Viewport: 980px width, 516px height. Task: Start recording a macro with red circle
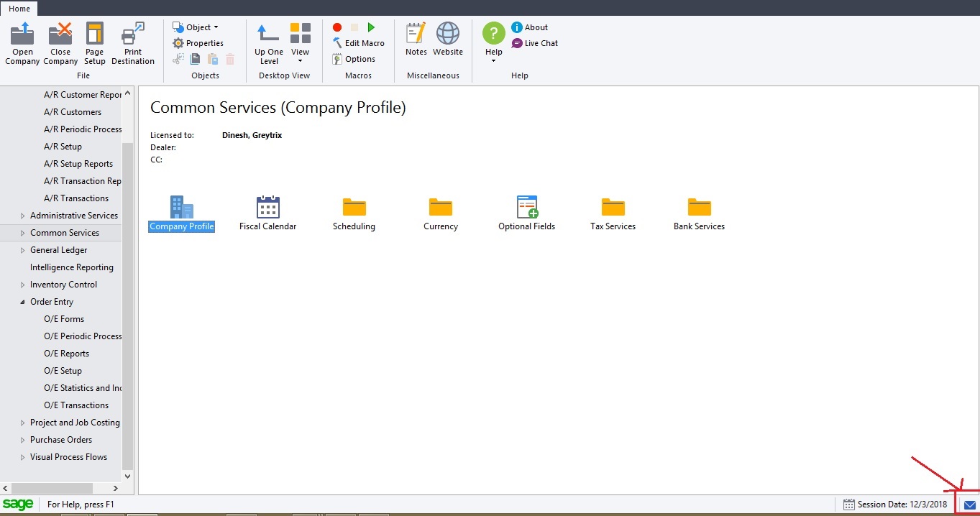336,27
